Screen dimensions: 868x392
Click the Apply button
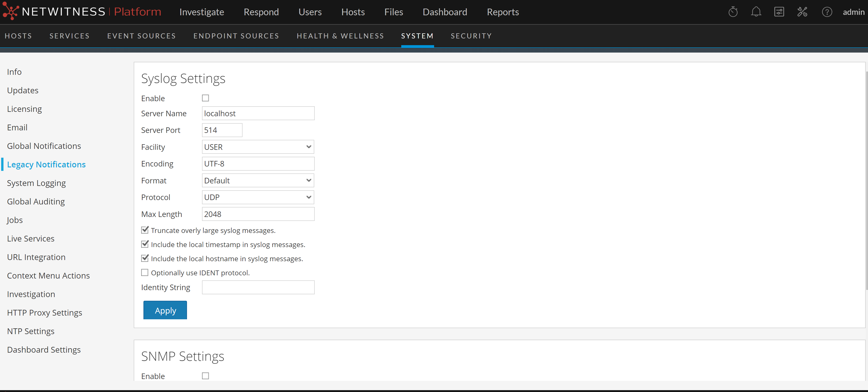tap(165, 310)
